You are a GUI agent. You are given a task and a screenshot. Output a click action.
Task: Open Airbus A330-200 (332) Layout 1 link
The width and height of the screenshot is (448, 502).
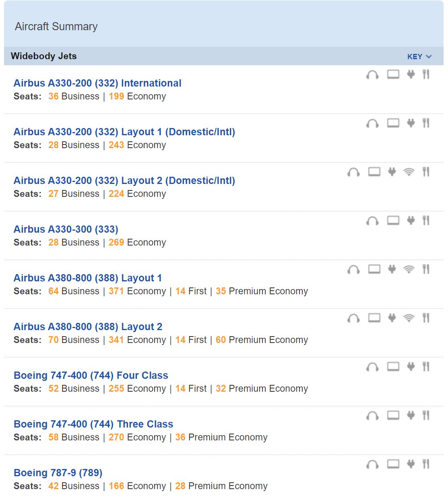pos(124,132)
